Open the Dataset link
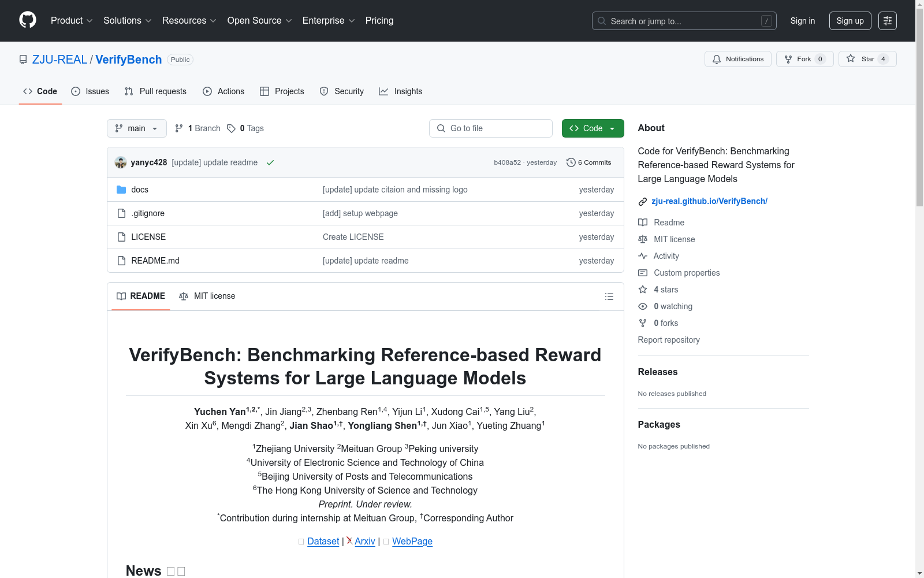Viewport: 924px width, 578px height. pos(323,541)
